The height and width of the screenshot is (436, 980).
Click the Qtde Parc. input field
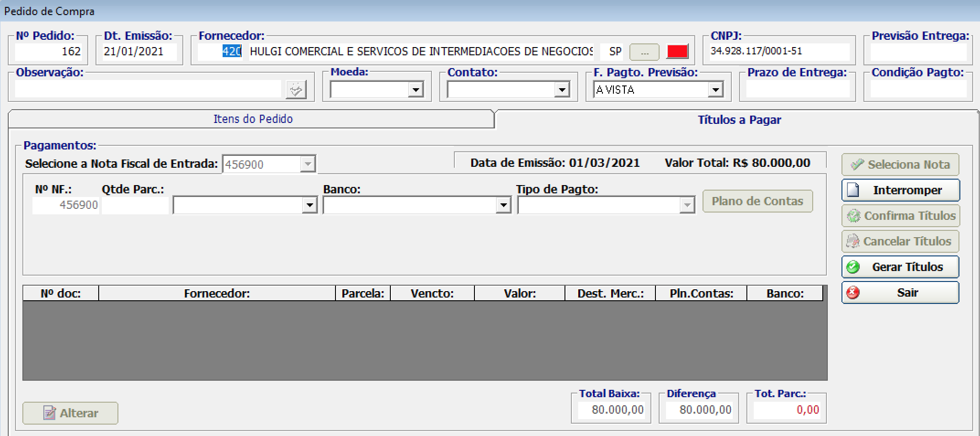(135, 205)
